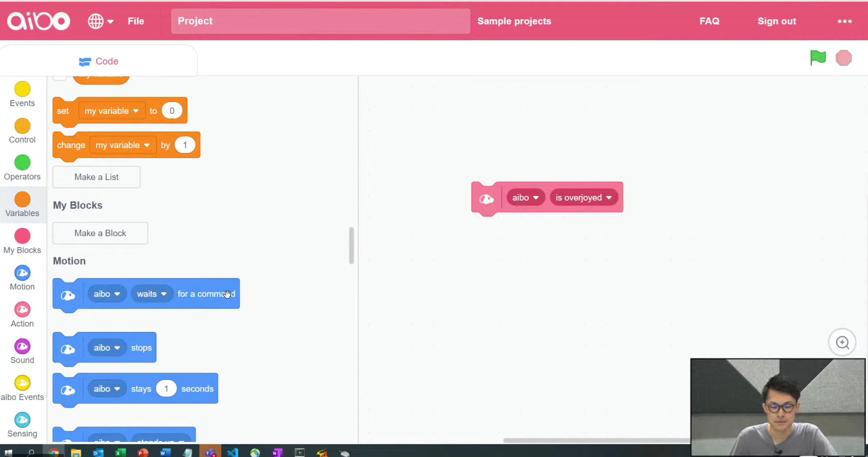Click the value 0 in set block

click(x=172, y=111)
